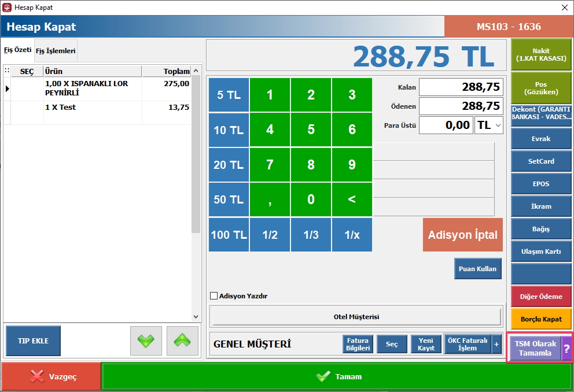Click the Adisyon İptal button
Image resolution: width=574 pixels, height=392 pixels.
click(462, 235)
